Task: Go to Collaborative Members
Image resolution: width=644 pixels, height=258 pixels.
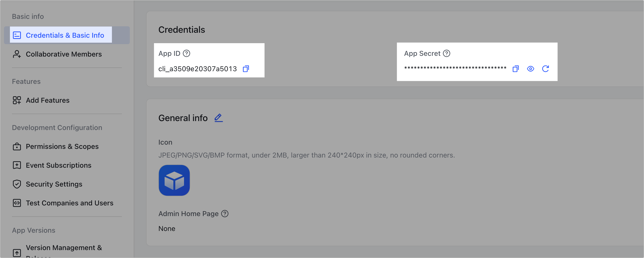Action: coord(63,54)
